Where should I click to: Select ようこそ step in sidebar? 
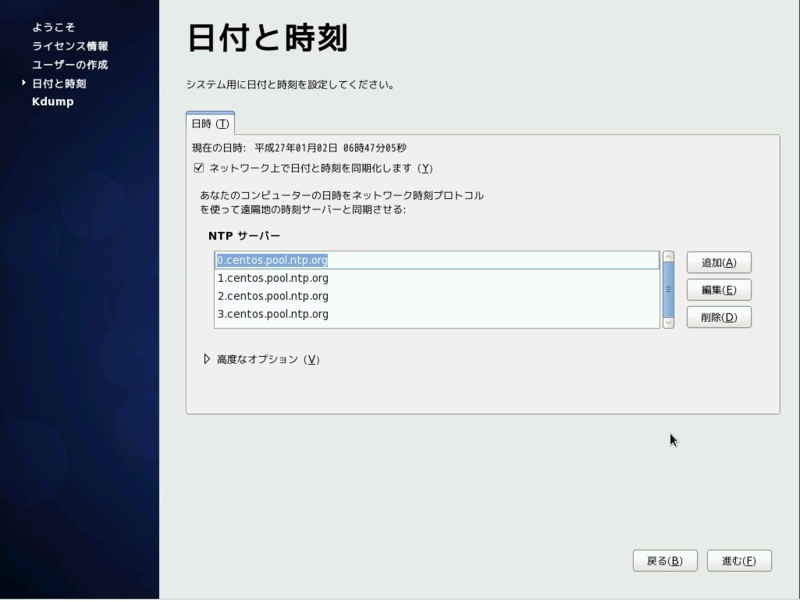click(54, 27)
